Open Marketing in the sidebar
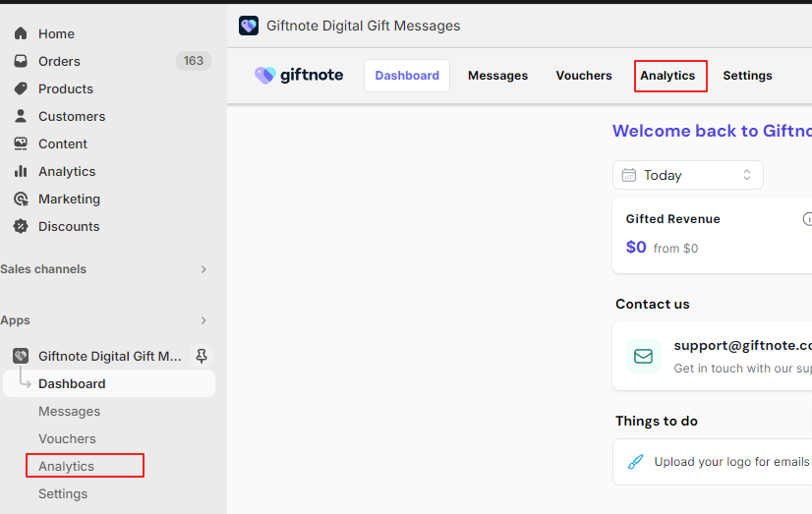The height and width of the screenshot is (514, 812). click(69, 199)
